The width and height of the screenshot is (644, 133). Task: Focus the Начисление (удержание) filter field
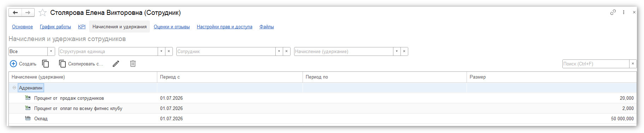tap(344, 52)
